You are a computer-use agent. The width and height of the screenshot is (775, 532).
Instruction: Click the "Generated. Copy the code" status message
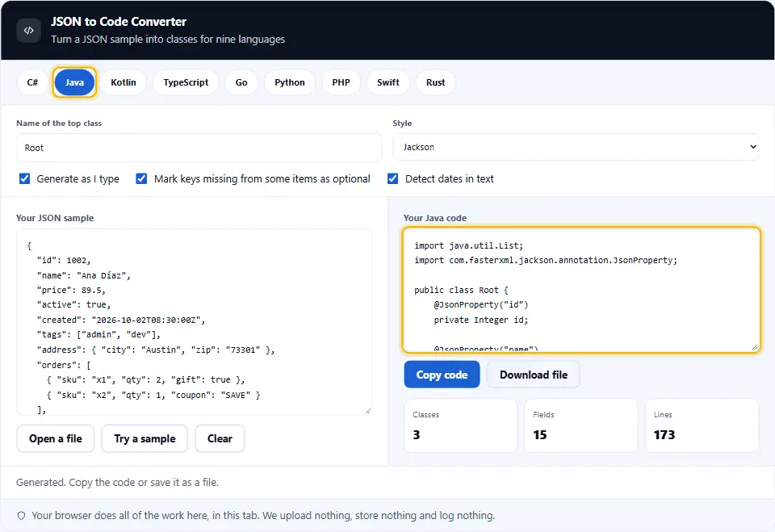tap(117, 482)
